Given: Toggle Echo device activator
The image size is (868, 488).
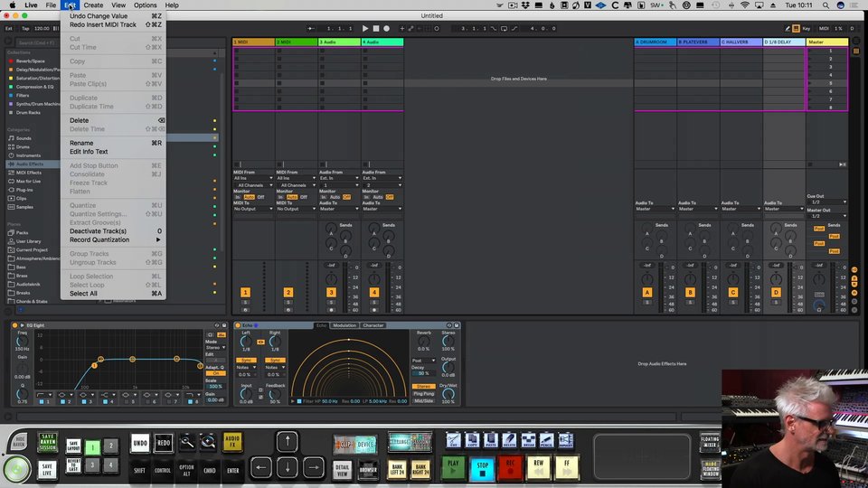Looking at the screenshot, I should (x=238, y=325).
